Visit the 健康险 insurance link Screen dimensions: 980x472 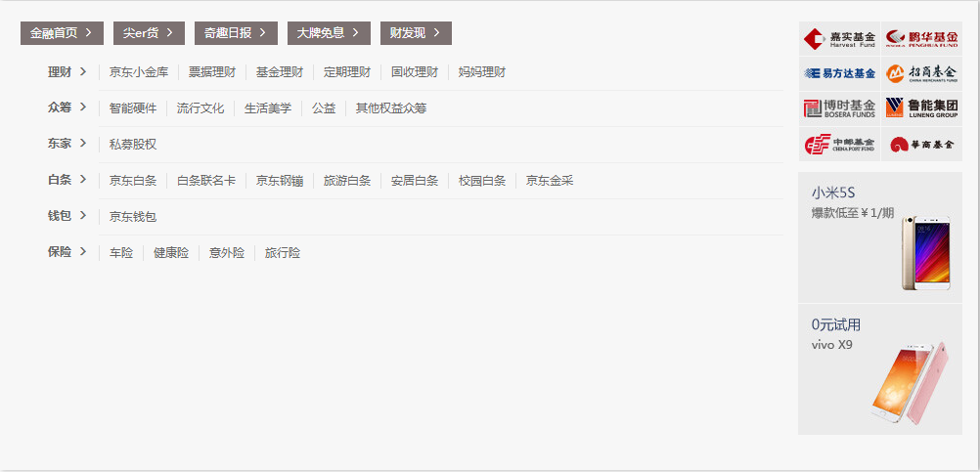tap(171, 253)
